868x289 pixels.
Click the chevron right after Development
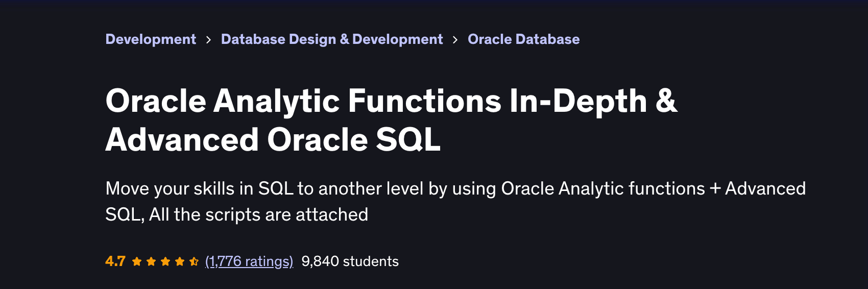point(208,40)
